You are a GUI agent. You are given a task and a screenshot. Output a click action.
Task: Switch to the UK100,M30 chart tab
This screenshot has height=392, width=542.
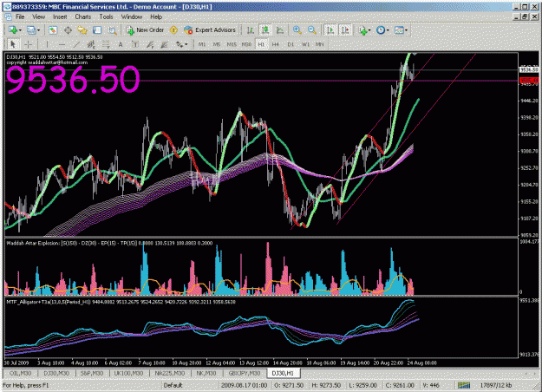coord(128,373)
